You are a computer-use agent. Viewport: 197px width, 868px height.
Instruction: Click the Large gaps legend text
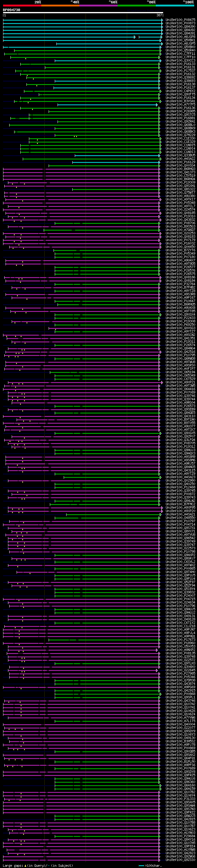point(38,866)
